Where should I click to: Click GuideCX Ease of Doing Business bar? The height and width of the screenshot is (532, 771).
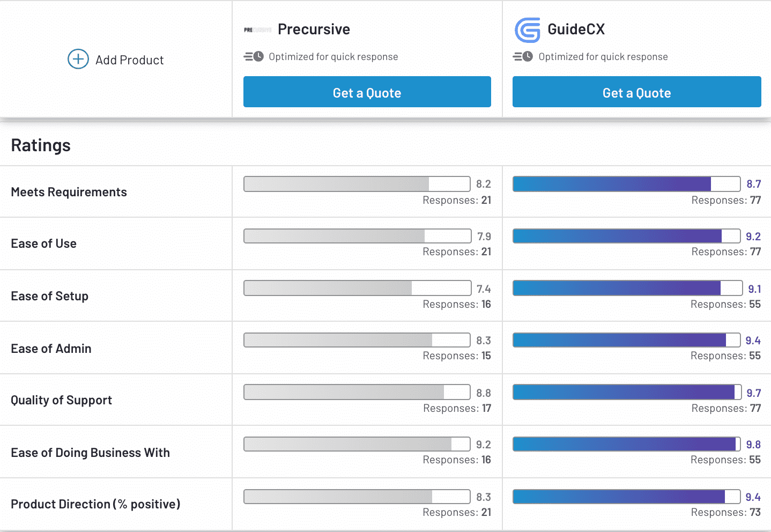pos(627,444)
